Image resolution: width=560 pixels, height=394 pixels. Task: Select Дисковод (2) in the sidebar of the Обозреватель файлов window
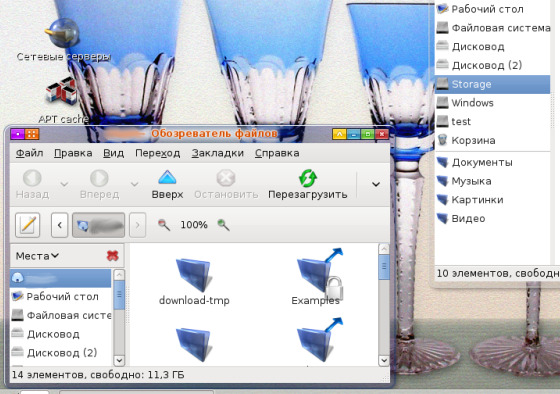(61, 353)
